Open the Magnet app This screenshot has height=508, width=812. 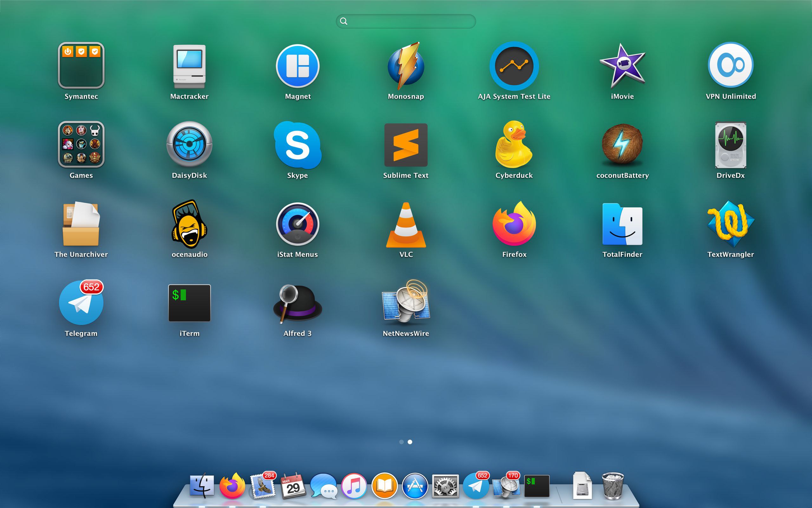tap(298, 66)
